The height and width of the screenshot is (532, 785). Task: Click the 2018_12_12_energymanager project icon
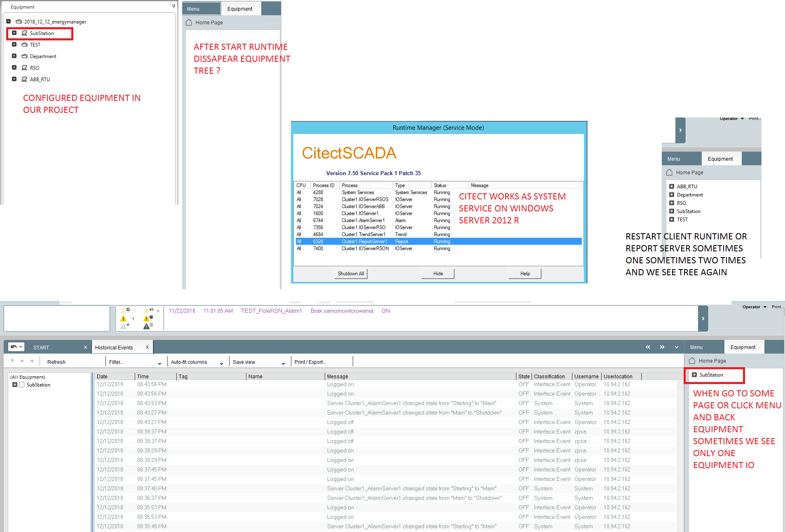[19, 21]
